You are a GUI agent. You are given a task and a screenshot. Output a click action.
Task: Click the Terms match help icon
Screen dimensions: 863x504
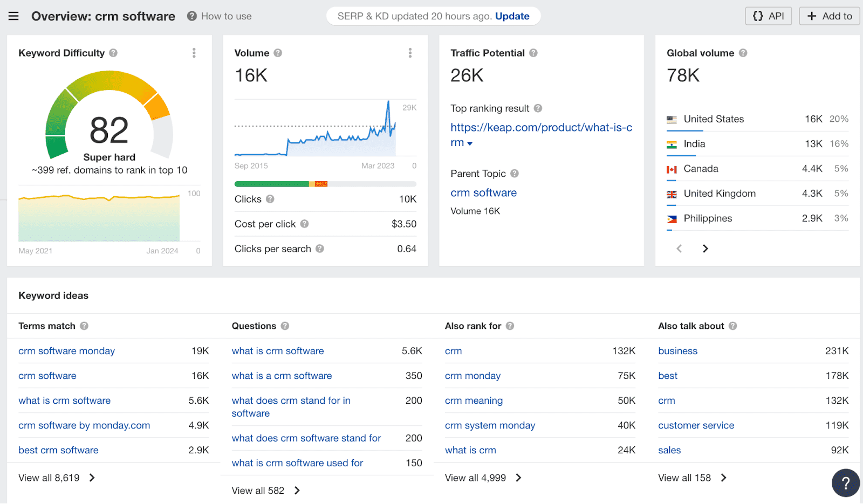(x=84, y=326)
